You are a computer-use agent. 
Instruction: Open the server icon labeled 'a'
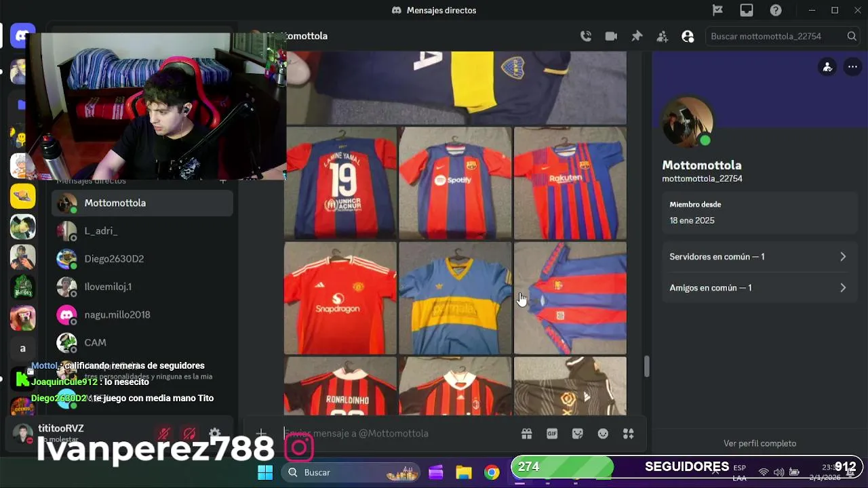click(22, 348)
